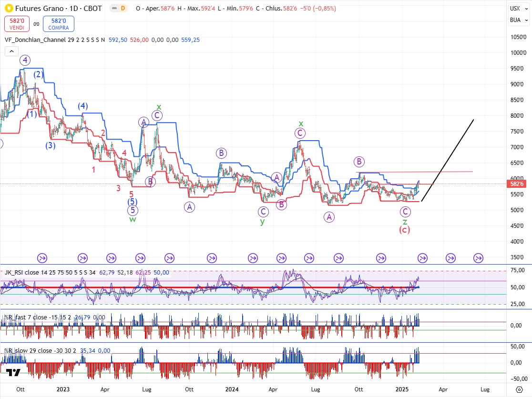532x399 pixels.
Task: Click the Donchian midline value 559,25
Action: pos(190,40)
